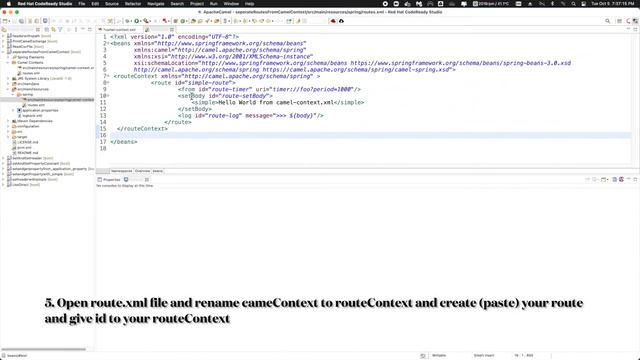Collapse the route element fold marker
640x360 pixels.
[x=108, y=83]
